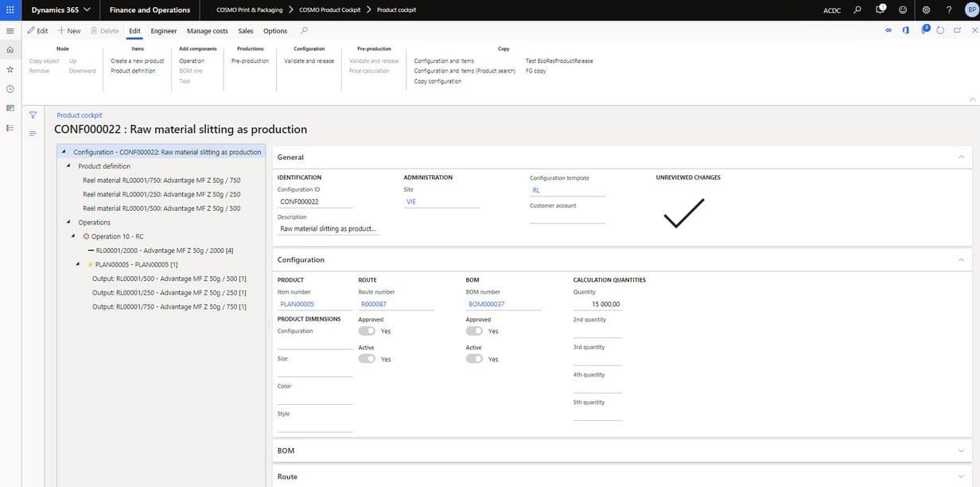
Task: Expand the BOM section
Action: pyautogui.click(x=961, y=451)
